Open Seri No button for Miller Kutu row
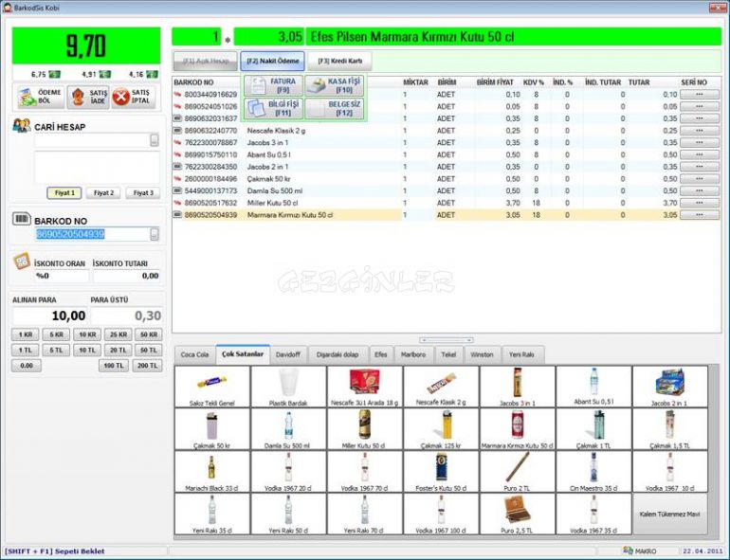The height and width of the screenshot is (560, 730). (x=700, y=203)
